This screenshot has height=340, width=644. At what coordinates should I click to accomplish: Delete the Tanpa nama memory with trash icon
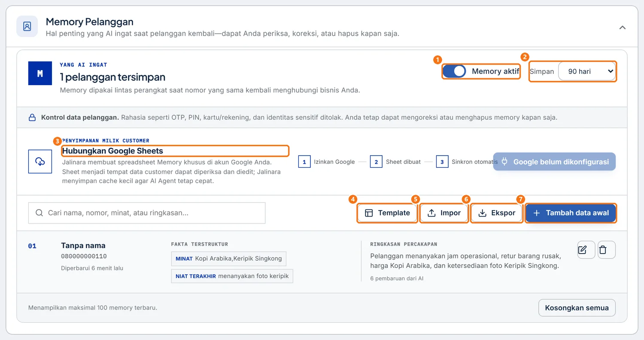607,250
